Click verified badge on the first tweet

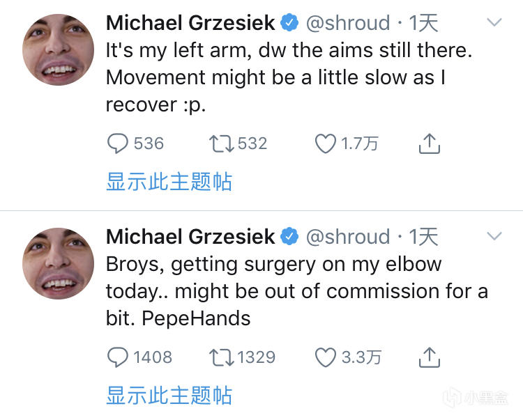tap(289, 23)
